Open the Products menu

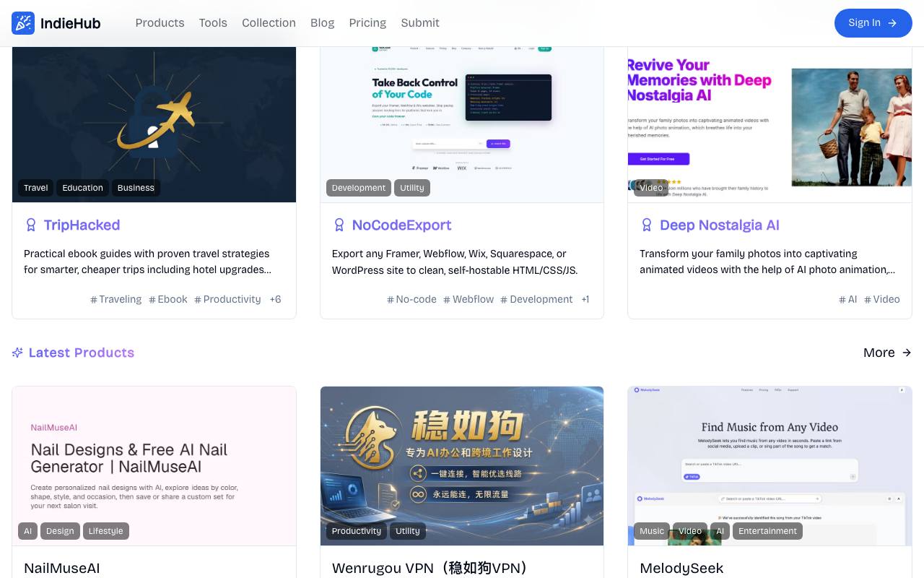pos(160,23)
